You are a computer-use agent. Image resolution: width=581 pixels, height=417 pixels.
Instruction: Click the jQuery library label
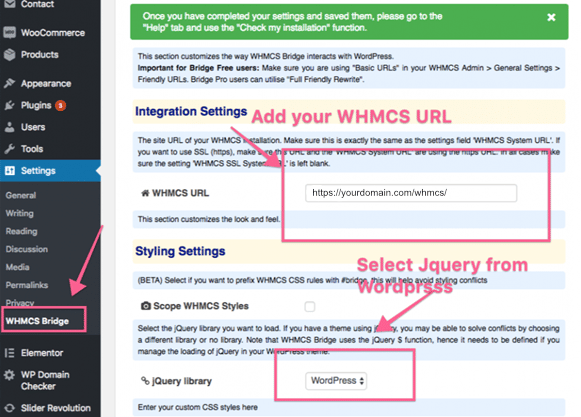click(182, 381)
